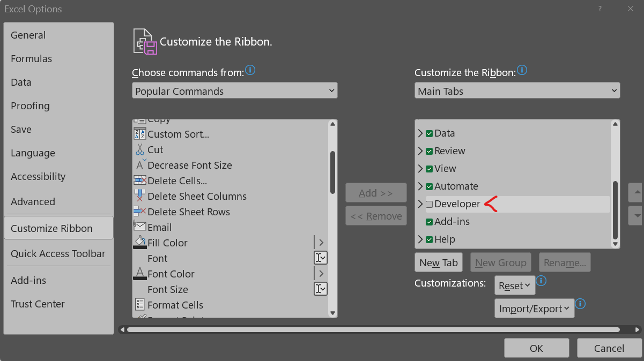Click the Delete Cells icon
The image size is (644, 361).
(x=139, y=180)
